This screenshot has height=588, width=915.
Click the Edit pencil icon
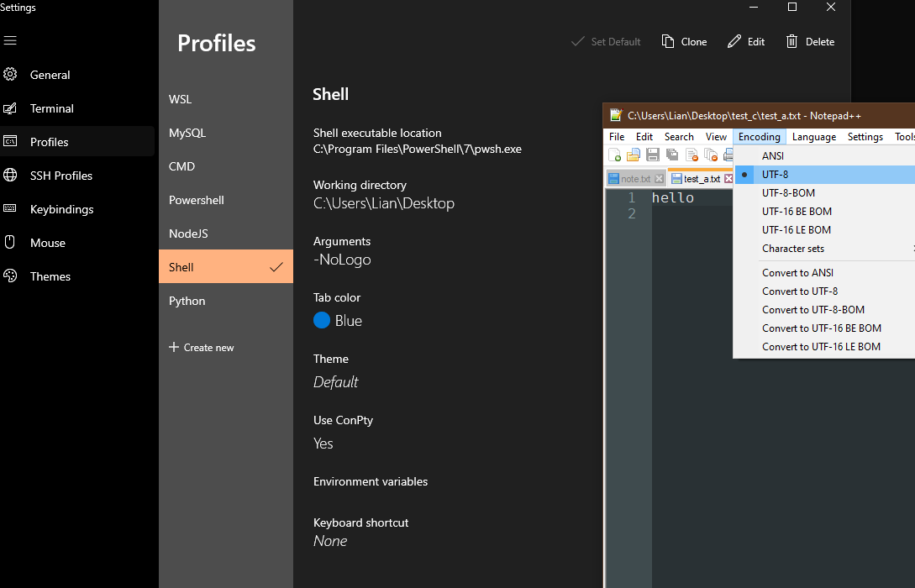(734, 41)
